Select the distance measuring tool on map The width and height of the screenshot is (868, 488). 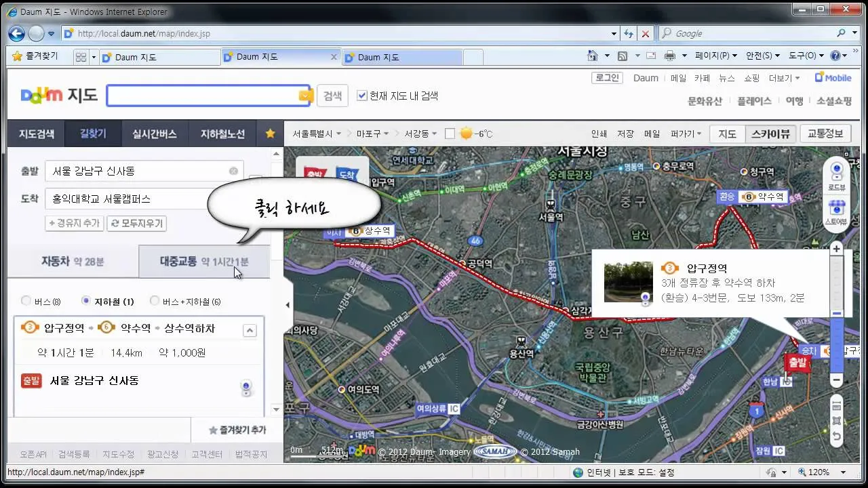coord(837,406)
